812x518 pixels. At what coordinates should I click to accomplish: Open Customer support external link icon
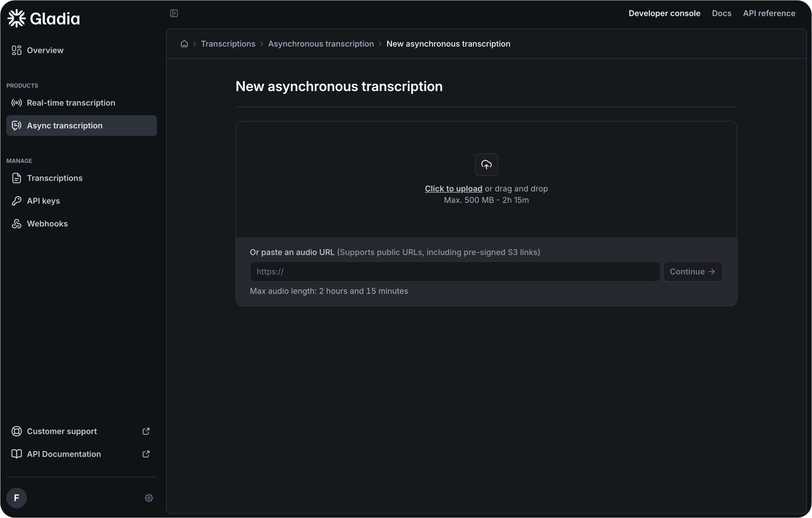pos(146,431)
